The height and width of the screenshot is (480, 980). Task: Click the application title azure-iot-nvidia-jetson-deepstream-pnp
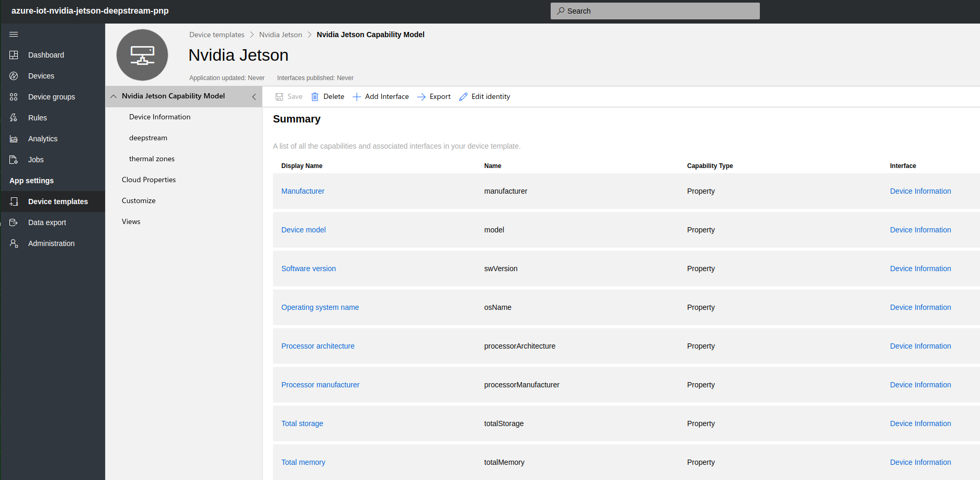click(90, 11)
